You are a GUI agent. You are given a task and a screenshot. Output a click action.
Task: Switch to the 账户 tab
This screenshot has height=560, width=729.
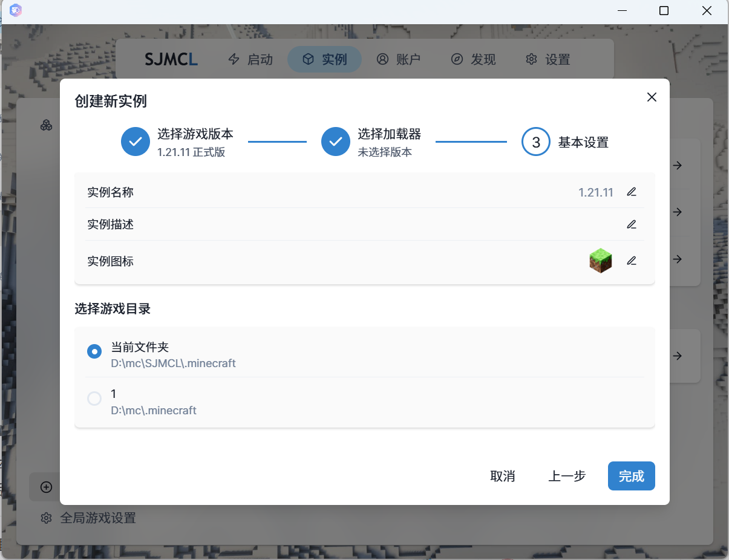pyautogui.click(x=398, y=59)
